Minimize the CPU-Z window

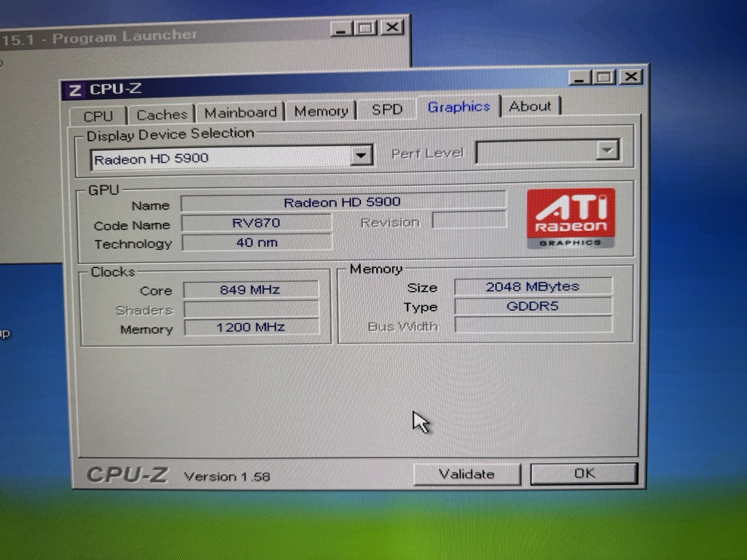[x=579, y=77]
